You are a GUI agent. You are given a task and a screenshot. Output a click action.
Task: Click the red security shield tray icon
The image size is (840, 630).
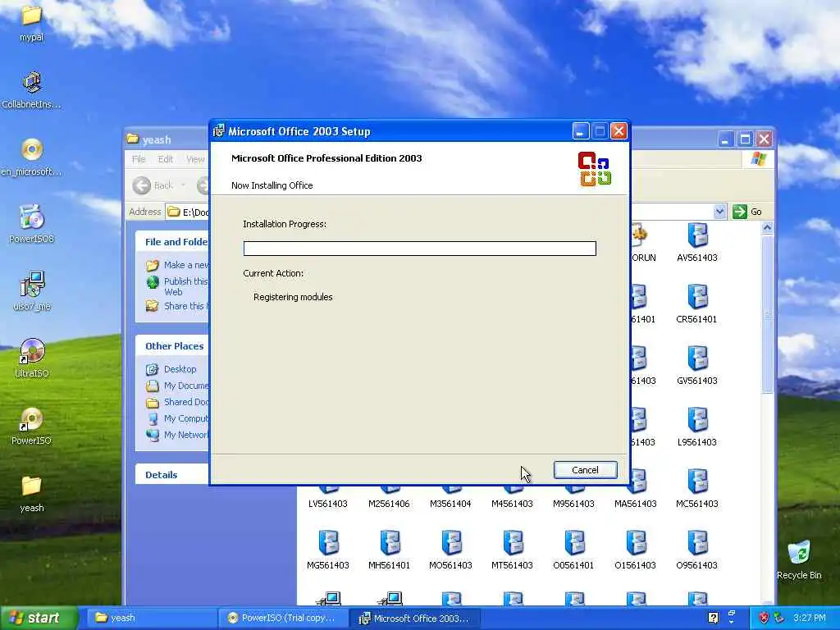tap(764, 618)
